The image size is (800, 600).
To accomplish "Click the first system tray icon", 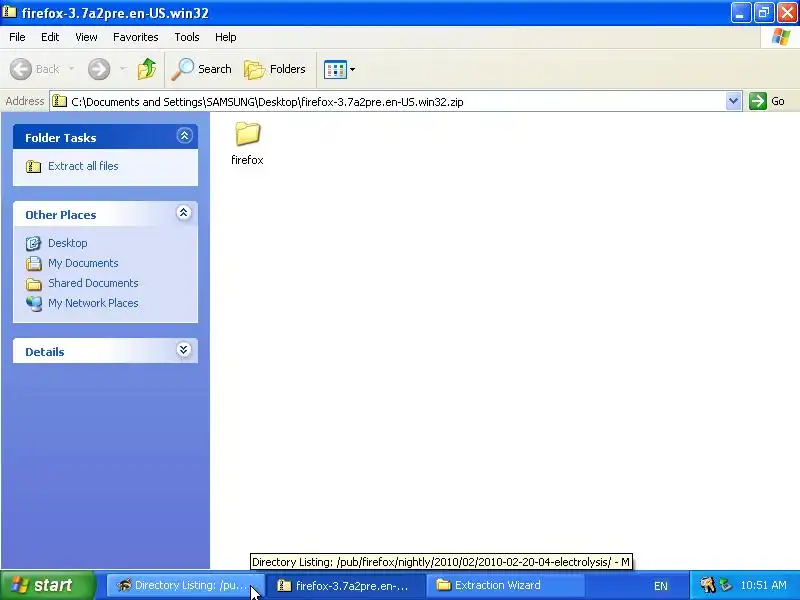I will (708, 585).
